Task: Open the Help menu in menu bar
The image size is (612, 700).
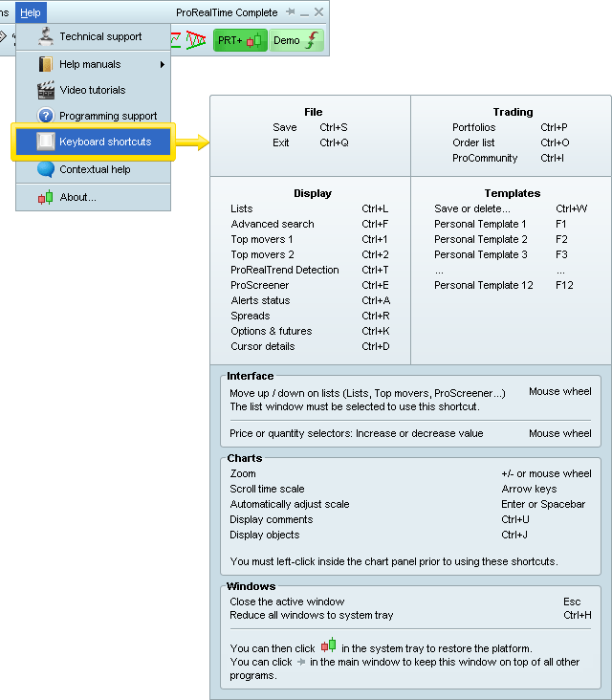Action: 31,12
